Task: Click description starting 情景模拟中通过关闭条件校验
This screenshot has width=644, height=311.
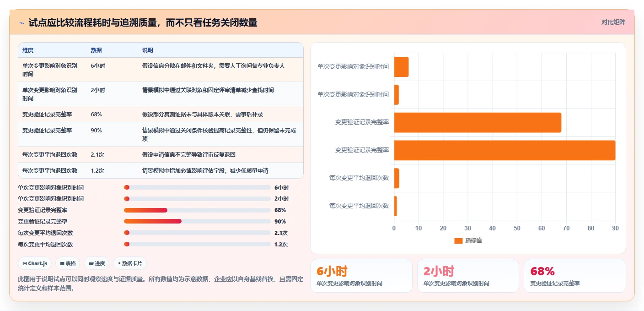Action: pyautogui.click(x=219, y=134)
